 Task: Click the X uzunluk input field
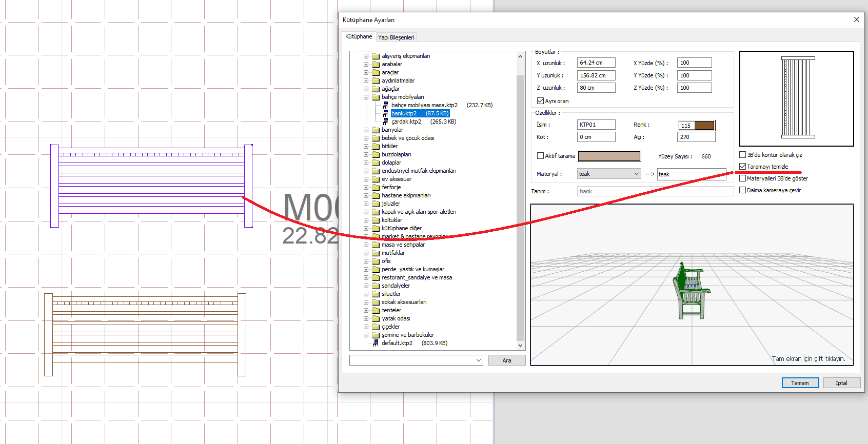[596, 63]
